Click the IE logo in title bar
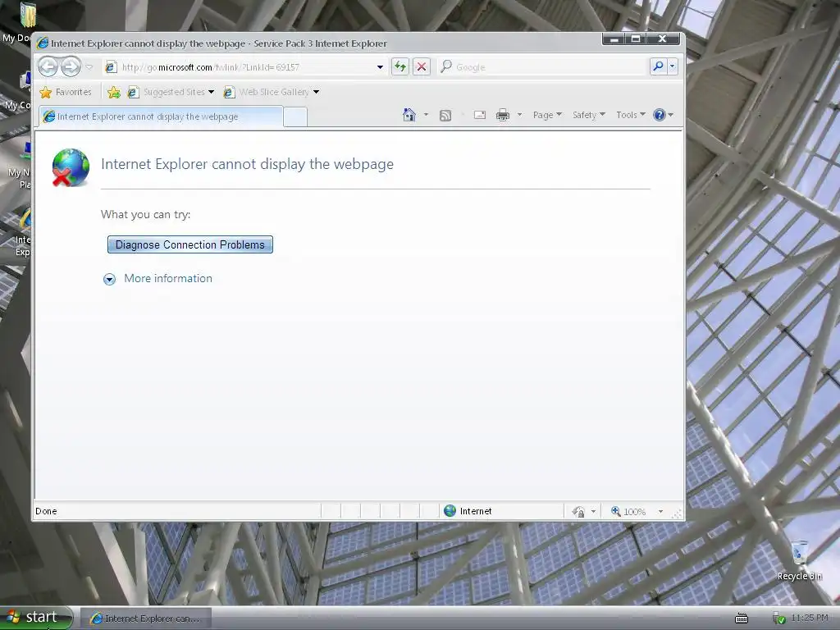Image resolution: width=840 pixels, height=630 pixels. pos(43,43)
